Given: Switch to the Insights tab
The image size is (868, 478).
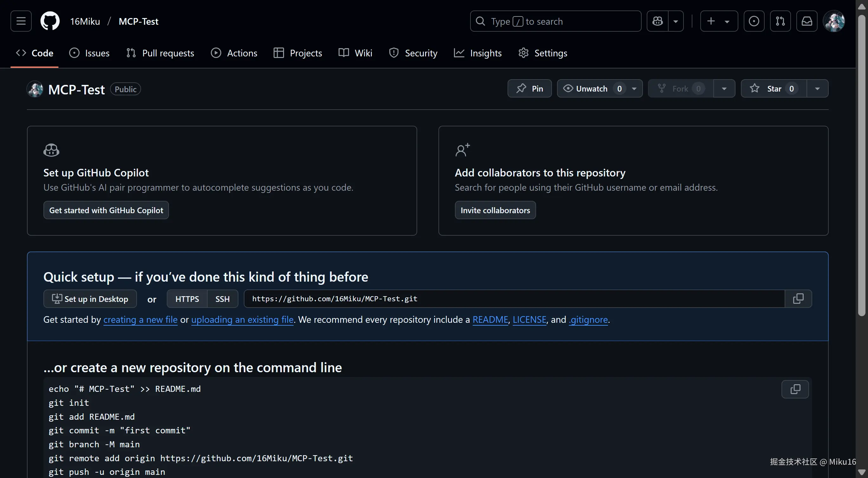Looking at the screenshot, I should click(x=478, y=53).
